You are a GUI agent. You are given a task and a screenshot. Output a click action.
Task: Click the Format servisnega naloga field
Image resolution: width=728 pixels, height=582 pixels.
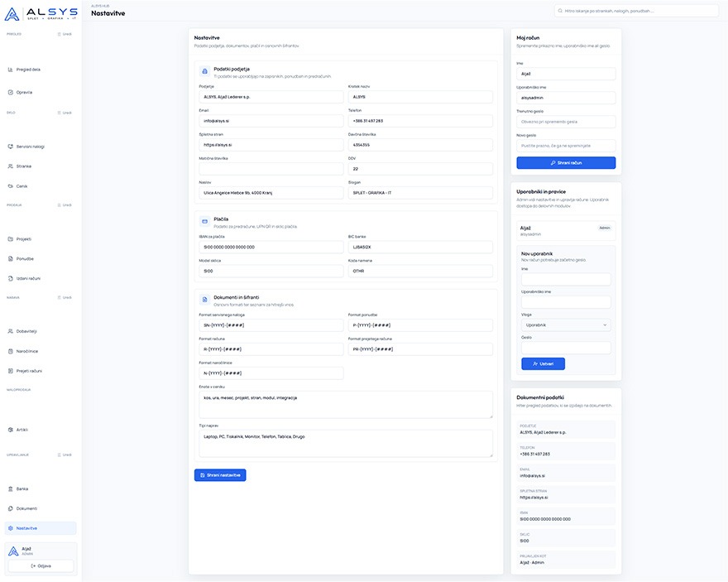[271, 325]
